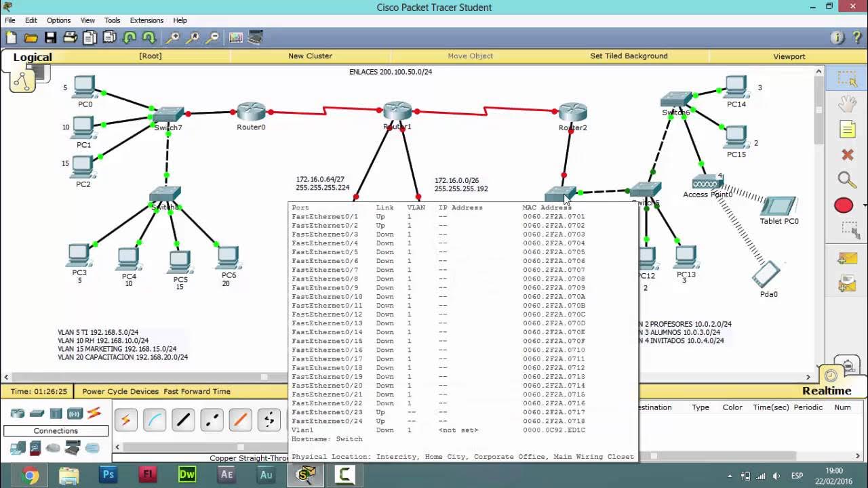Open the Help menu
Screen dimensions: 868x488
pyautogui.click(x=180, y=20)
